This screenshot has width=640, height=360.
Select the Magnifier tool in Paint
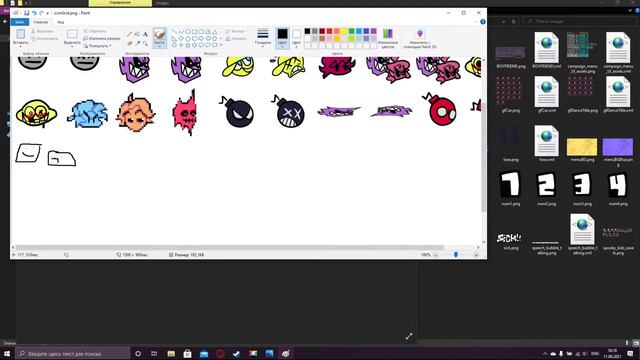point(145,43)
